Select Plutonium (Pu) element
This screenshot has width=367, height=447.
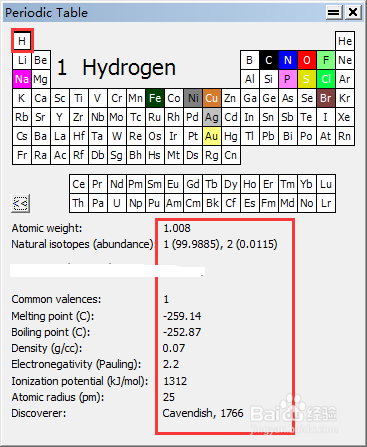click(x=155, y=203)
